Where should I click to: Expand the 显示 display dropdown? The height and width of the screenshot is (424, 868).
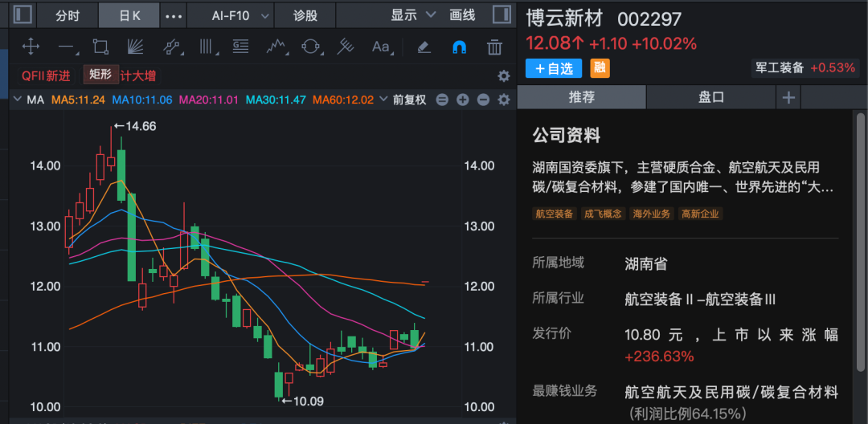click(x=412, y=15)
